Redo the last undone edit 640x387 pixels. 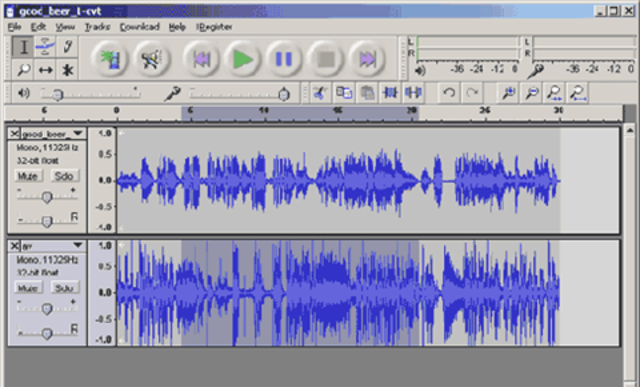point(472,93)
